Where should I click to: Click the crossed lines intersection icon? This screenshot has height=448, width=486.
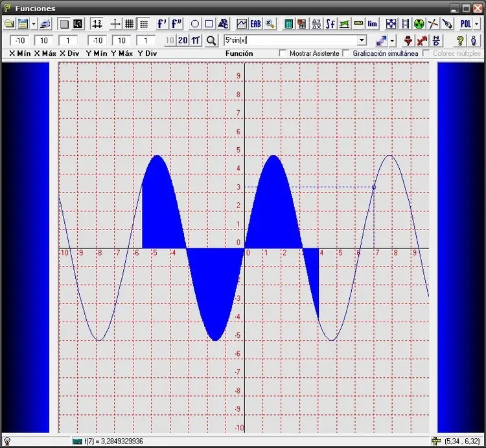(x=433, y=23)
